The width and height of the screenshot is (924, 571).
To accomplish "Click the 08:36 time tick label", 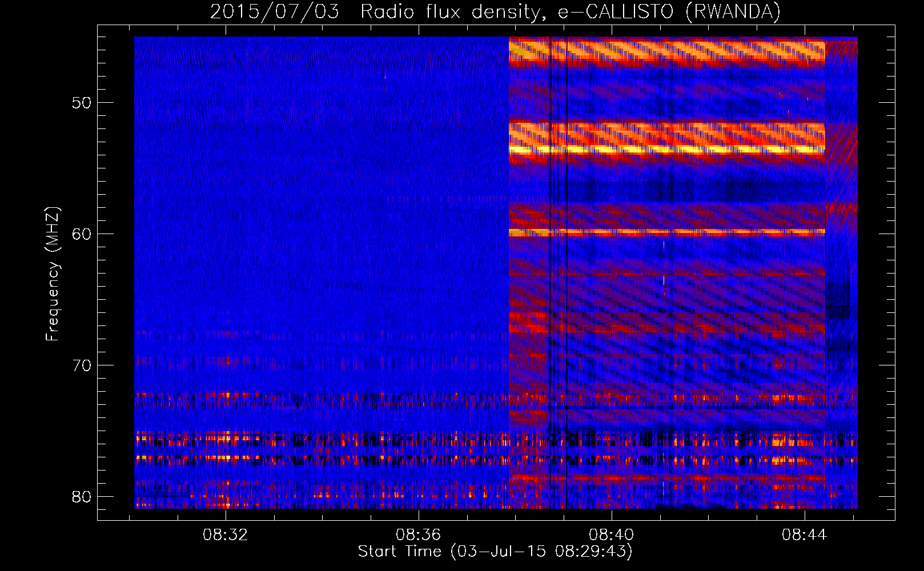I will tap(419, 535).
